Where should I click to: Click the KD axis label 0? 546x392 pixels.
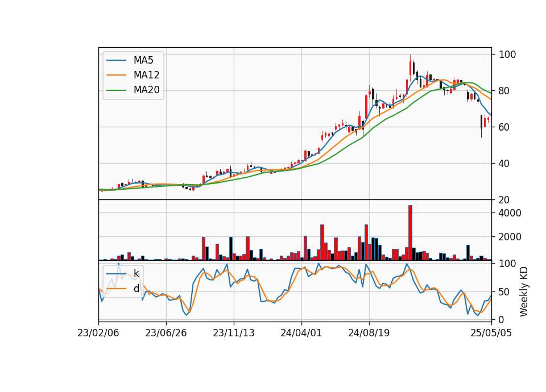[501, 320]
